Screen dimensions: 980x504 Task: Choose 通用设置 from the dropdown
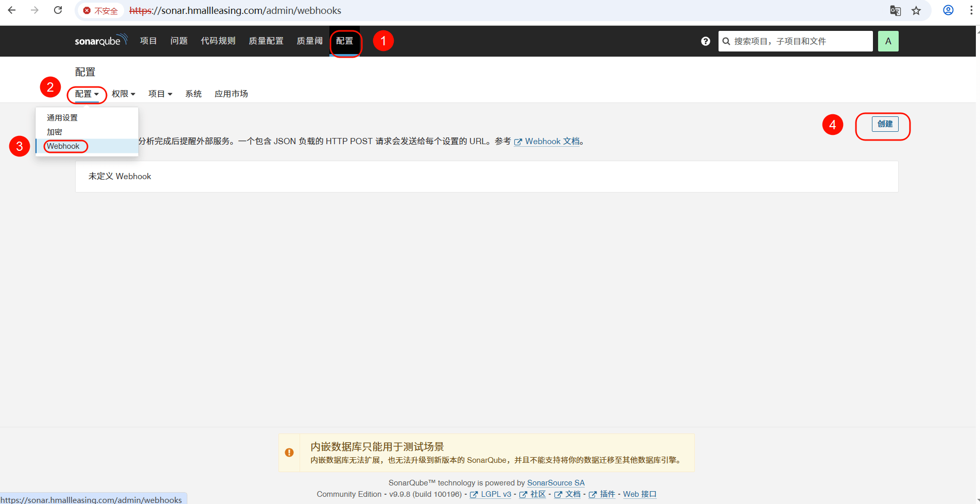62,118
